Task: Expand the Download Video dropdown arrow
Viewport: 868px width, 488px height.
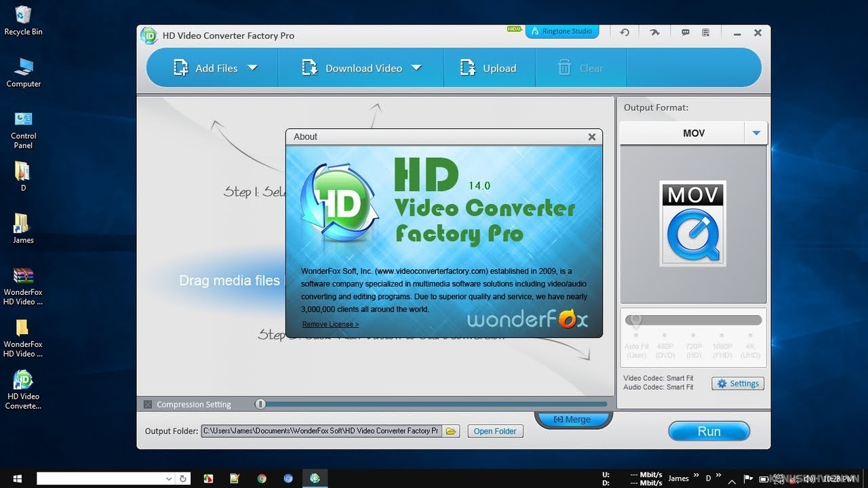Action: [x=416, y=68]
